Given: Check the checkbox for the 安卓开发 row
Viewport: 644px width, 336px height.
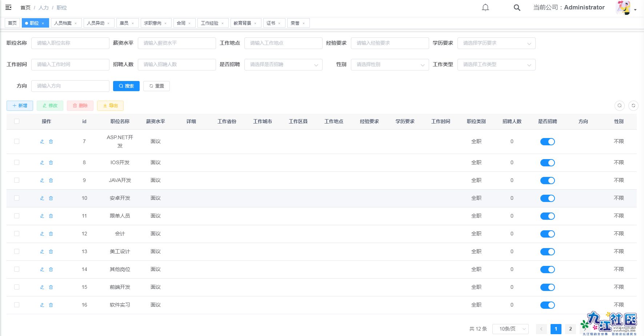Looking at the screenshot, I should (17, 198).
